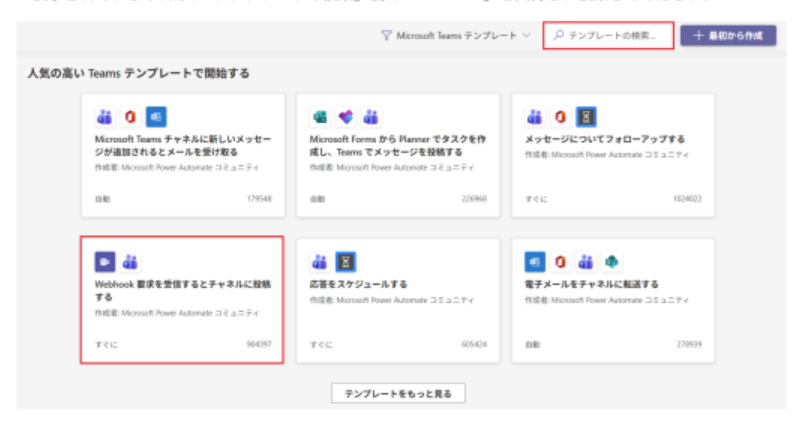Click the funnel filter icon beside Microsoft Teams テンプレート
This screenshot has width=808, height=426.
point(387,36)
